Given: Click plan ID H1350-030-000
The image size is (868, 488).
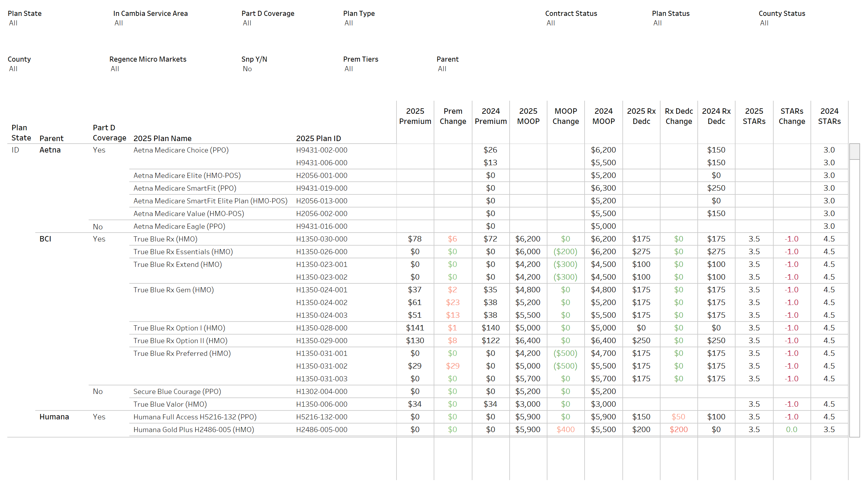Looking at the screenshot, I should [322, 239].
